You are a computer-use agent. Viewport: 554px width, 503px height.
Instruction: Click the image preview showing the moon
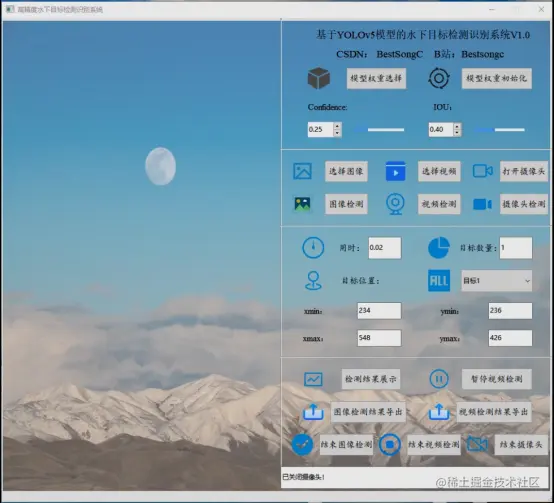pos(142,255)
